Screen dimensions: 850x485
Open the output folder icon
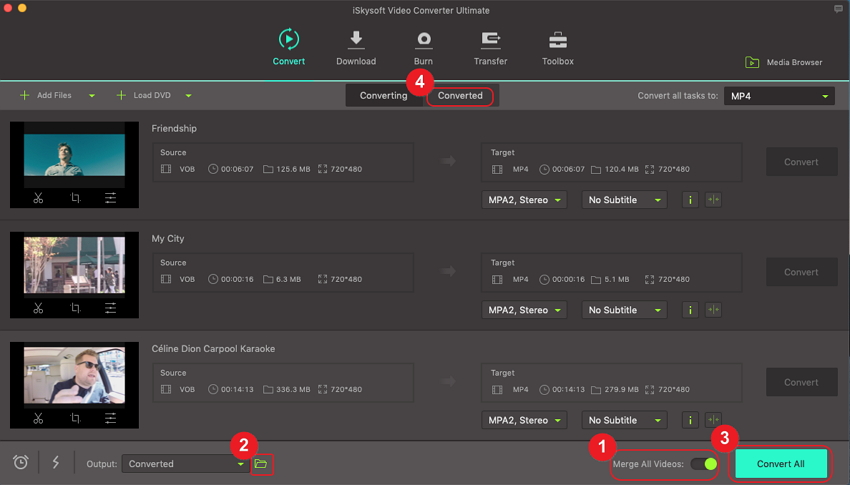(x=261, y=464)
